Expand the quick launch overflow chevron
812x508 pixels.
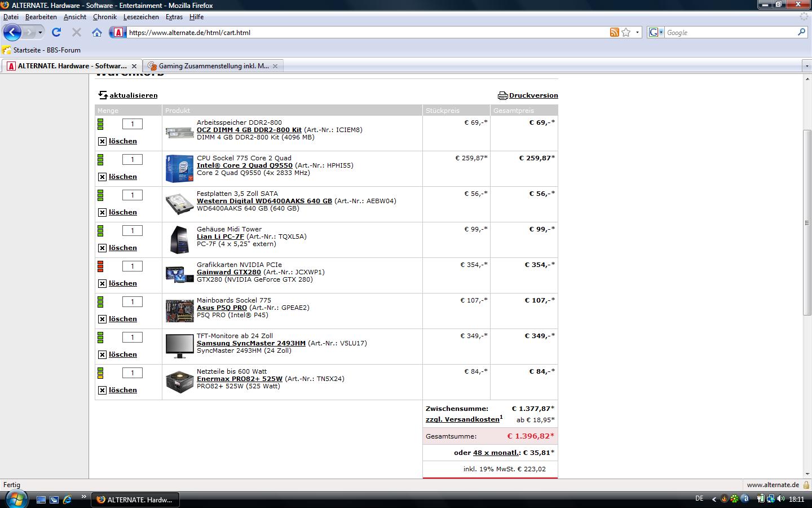[x=84, y=497]
